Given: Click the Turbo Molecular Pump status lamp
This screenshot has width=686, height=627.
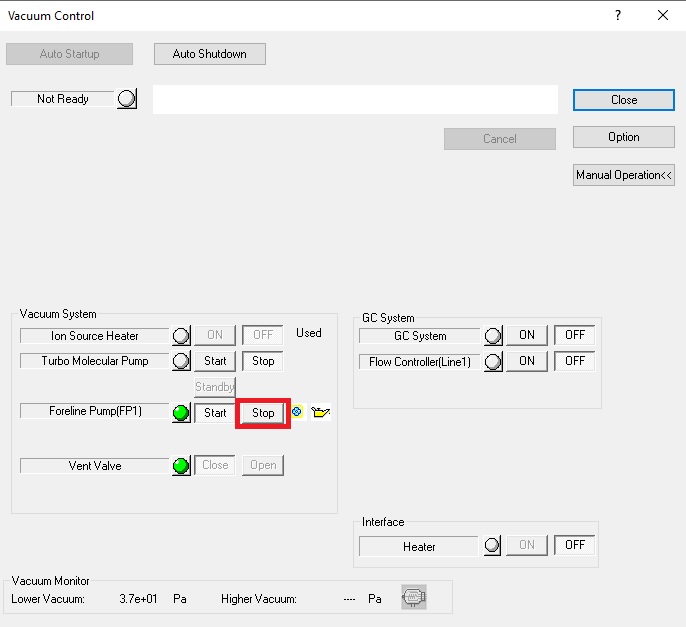Looking at the screenshot, I should [181, 361].
